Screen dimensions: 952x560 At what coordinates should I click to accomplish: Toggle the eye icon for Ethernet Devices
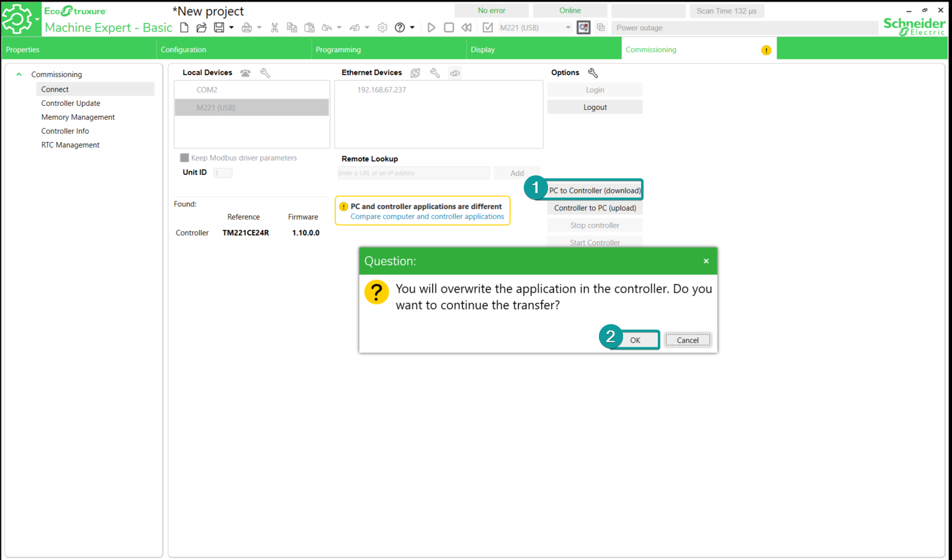click(x=455, y=73)
